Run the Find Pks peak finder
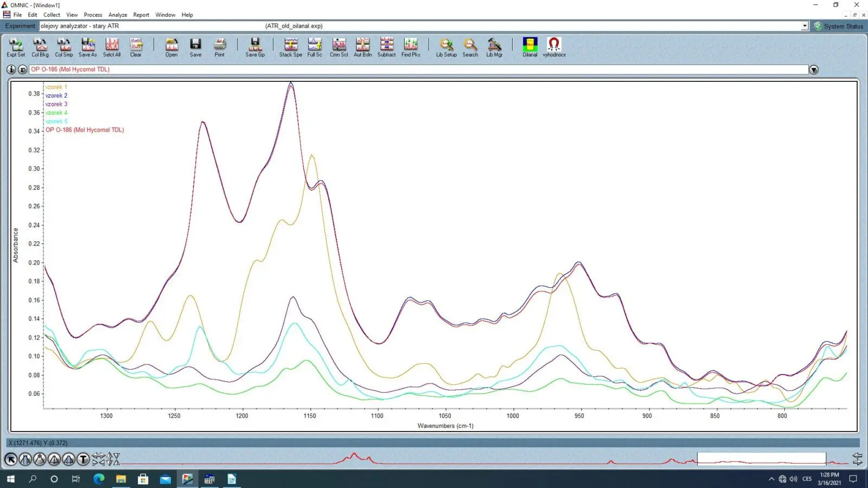Screen dimensions: 868x488 pos(411,47)
